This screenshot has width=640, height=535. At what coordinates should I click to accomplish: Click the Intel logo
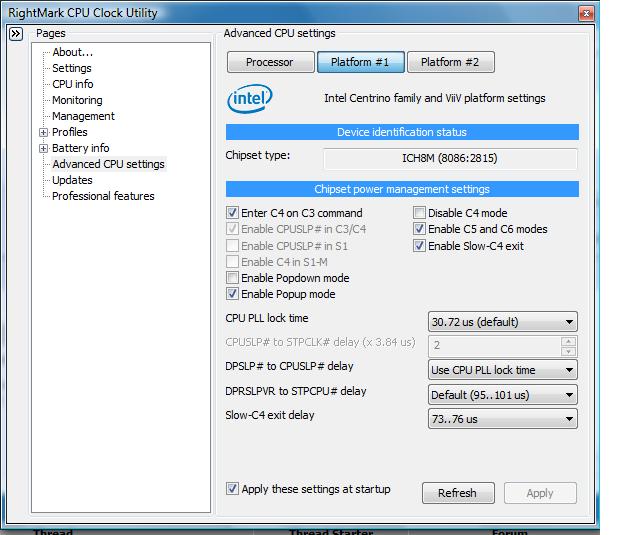click(250, 98)
